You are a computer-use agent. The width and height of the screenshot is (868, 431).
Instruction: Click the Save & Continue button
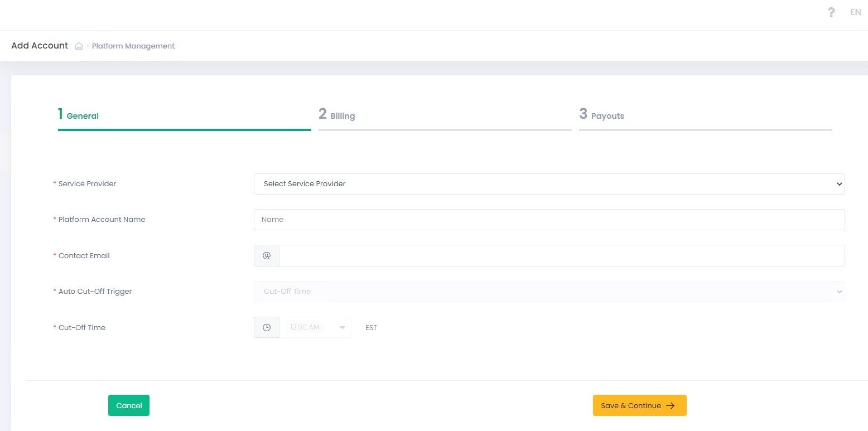click(x=639, y=405)
